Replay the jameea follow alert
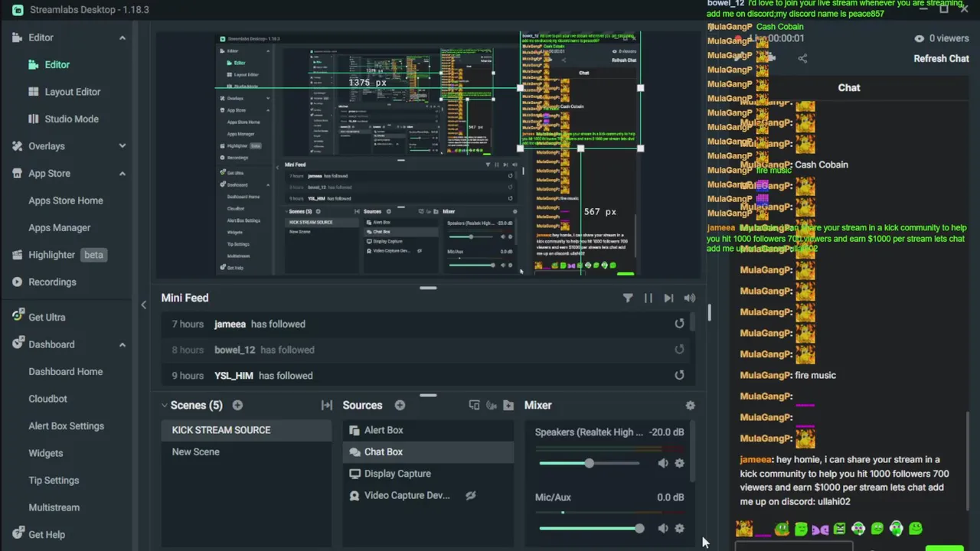Viewport: 980px width, 551px height. [679, 324]
